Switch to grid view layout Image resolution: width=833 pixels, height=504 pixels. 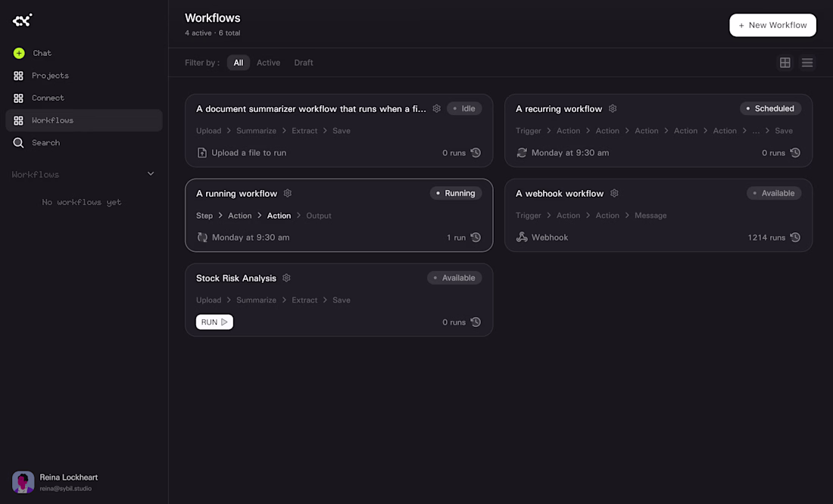pyautogui.click(x=785, y=63)
